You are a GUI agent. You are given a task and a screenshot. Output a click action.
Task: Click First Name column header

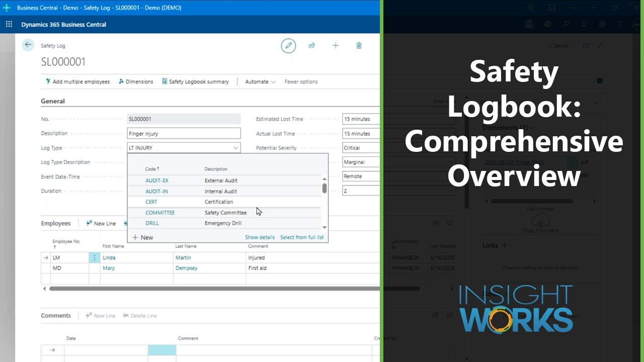coord(114,246)
